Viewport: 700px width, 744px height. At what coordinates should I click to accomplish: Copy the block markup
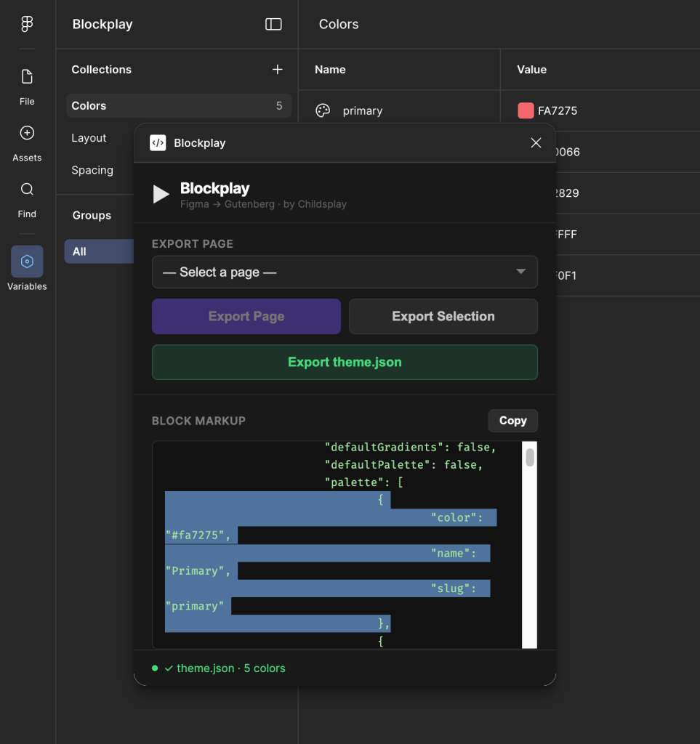[512, 421]
